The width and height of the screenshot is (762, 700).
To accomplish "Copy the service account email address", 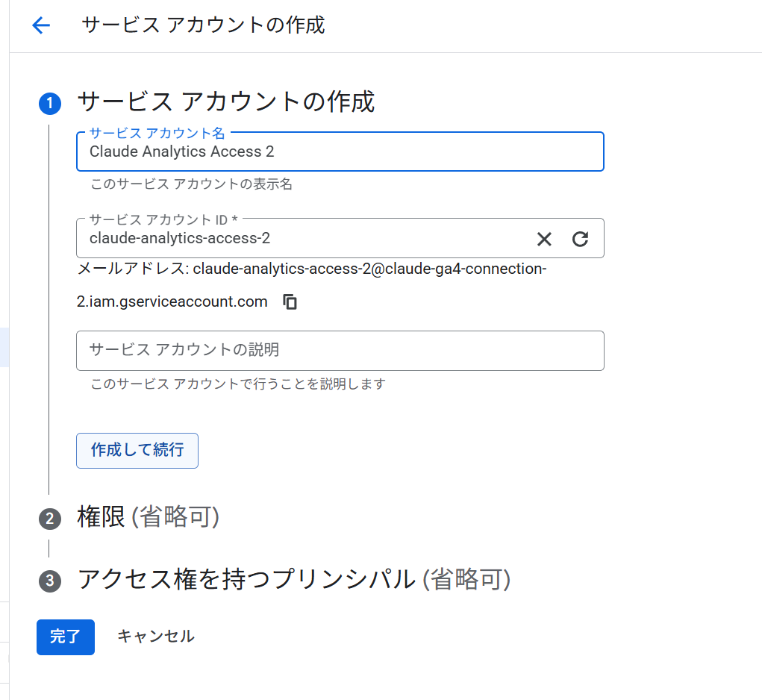I will tap(290, 301).
